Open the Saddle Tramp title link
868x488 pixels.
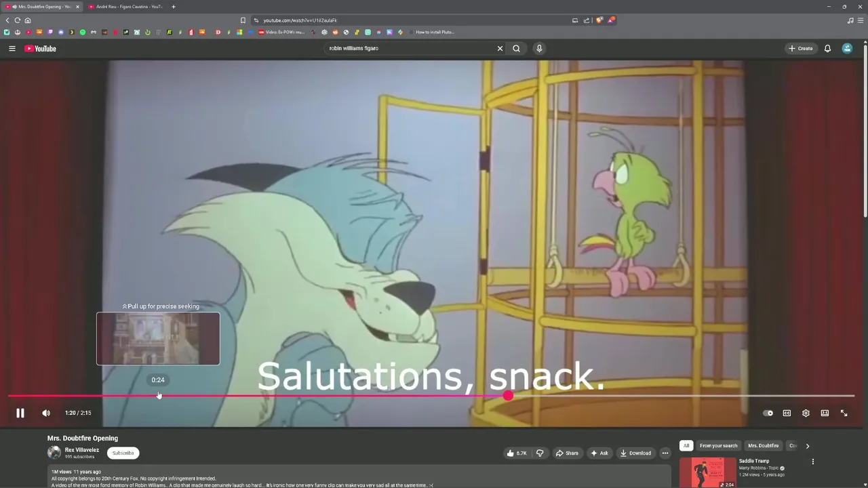click(x=754, y=461)
